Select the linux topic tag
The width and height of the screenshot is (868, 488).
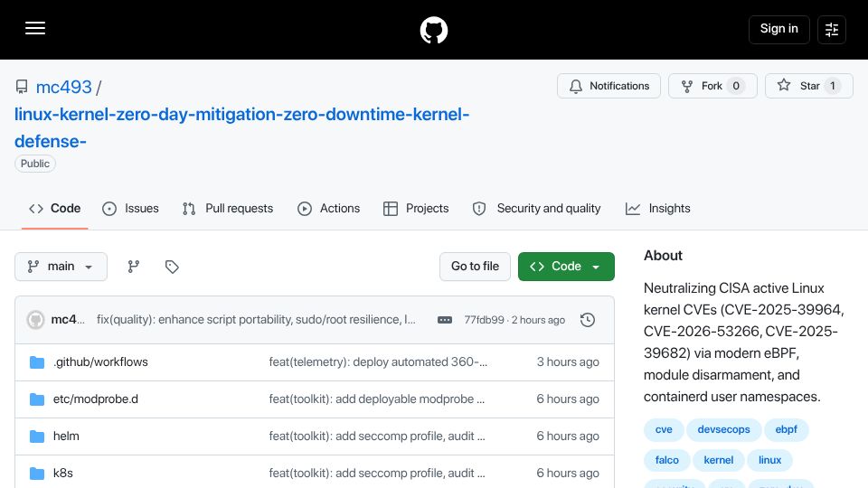(770, 460)
